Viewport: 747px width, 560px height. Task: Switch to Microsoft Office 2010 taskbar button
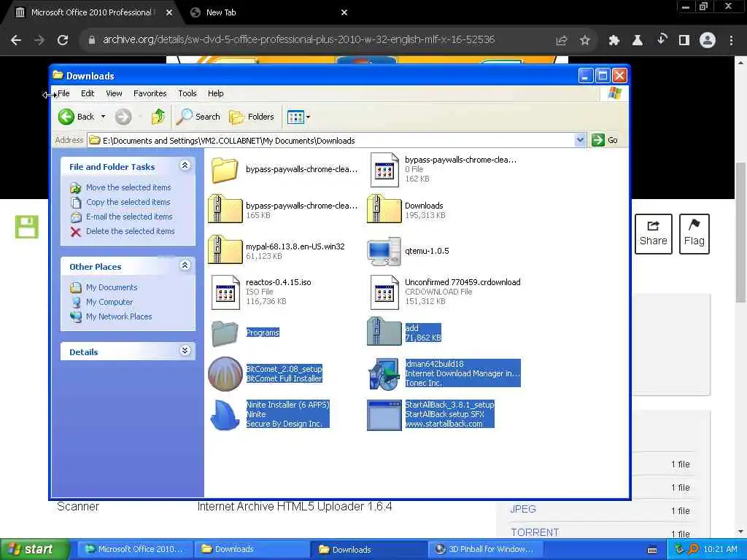tap(135, 549)
